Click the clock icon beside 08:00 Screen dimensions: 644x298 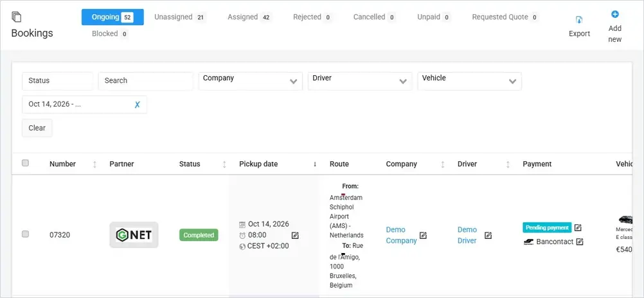pos(242,236)
